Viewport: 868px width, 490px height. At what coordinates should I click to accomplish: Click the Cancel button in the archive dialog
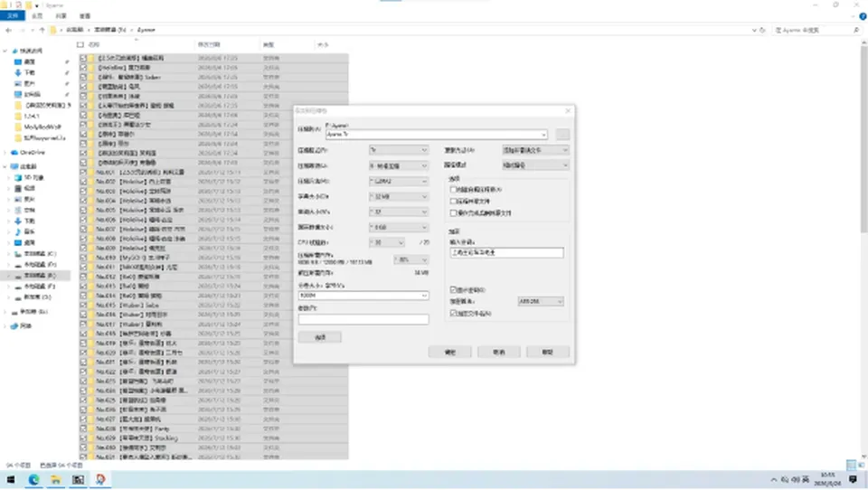499,353
